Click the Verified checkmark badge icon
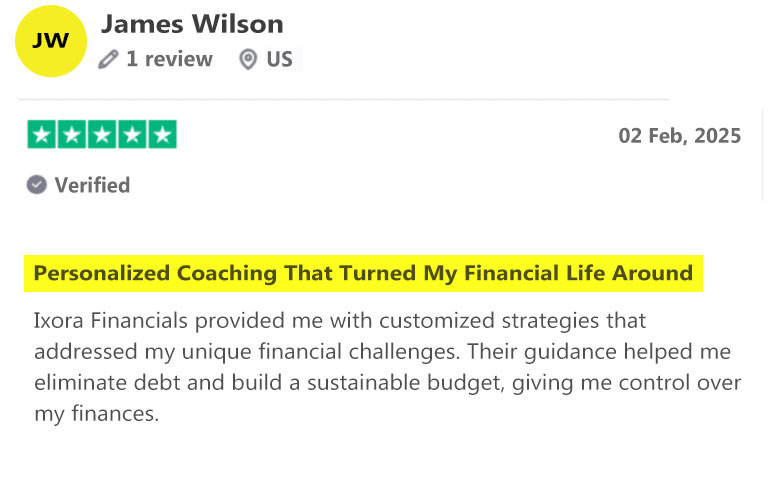The width and height of the screenshot is (768, 497). point(37,185)
